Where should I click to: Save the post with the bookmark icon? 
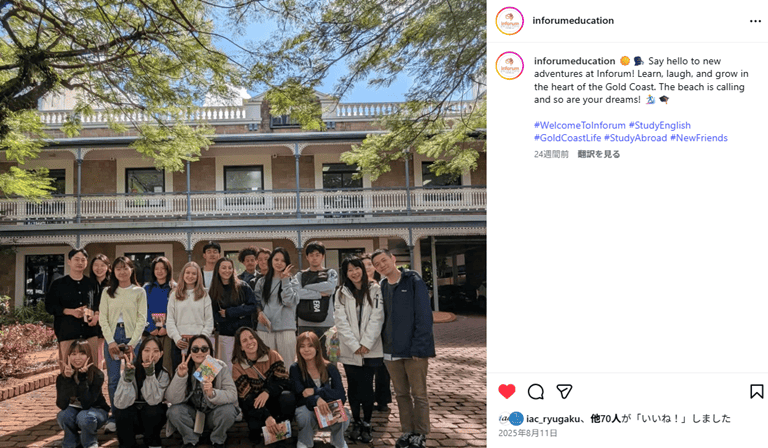pyautogui.click(x=756, y=391)
